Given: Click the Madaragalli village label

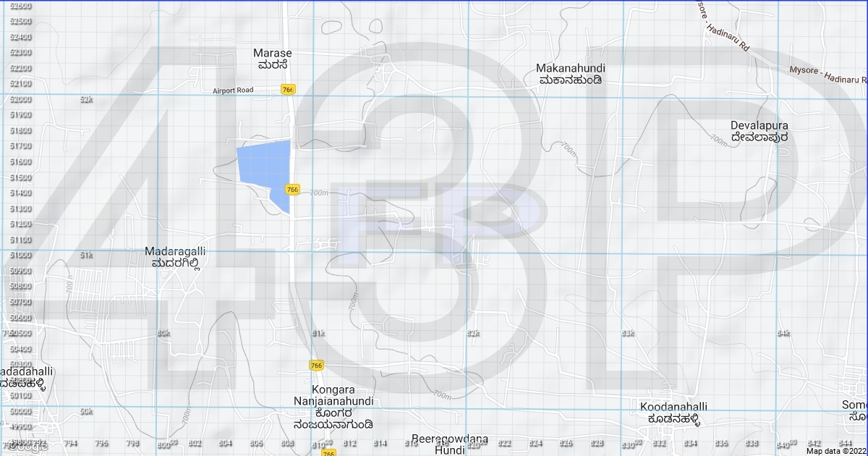Looking at the screenshot, I should [175, 257].
